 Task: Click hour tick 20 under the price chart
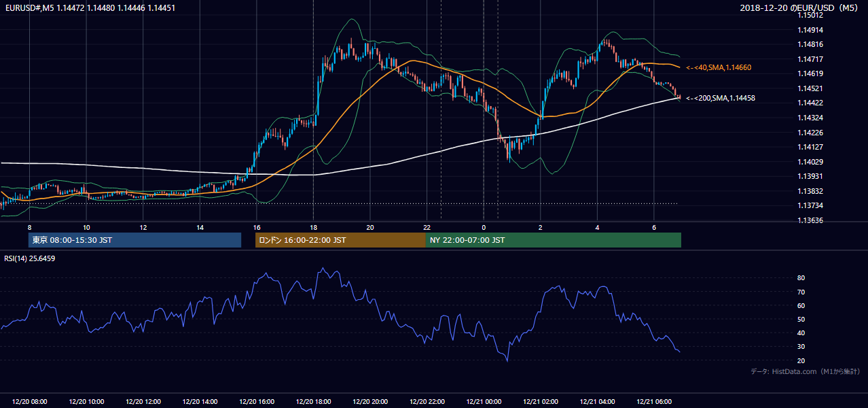(370, 227)
